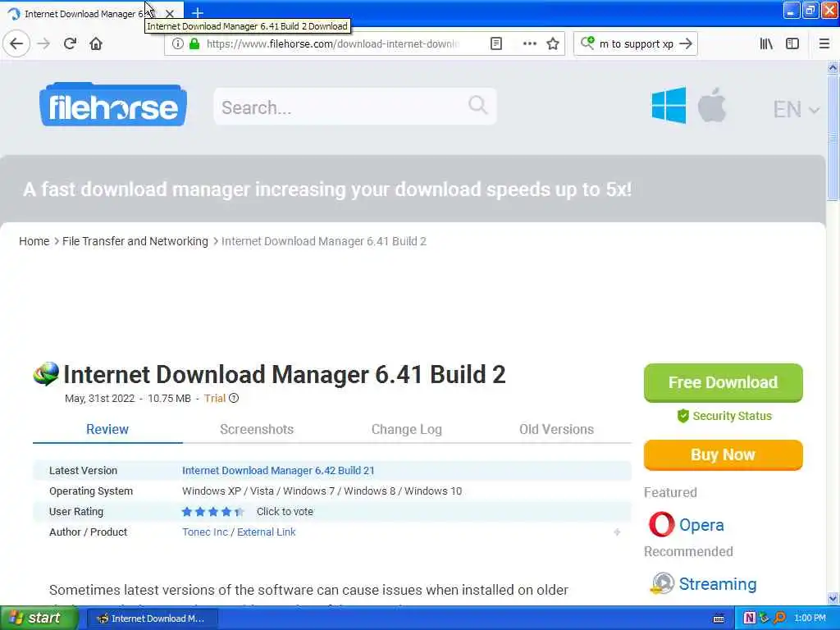
Task: Open page actions three-dots menu
Action: [529, 44]
